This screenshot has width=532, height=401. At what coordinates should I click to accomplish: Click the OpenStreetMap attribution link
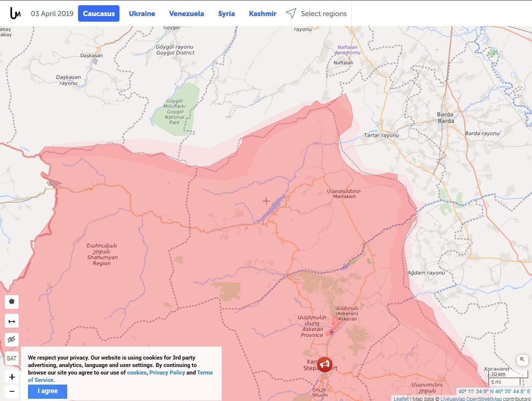pyautogui.click(x=483, y=399)
